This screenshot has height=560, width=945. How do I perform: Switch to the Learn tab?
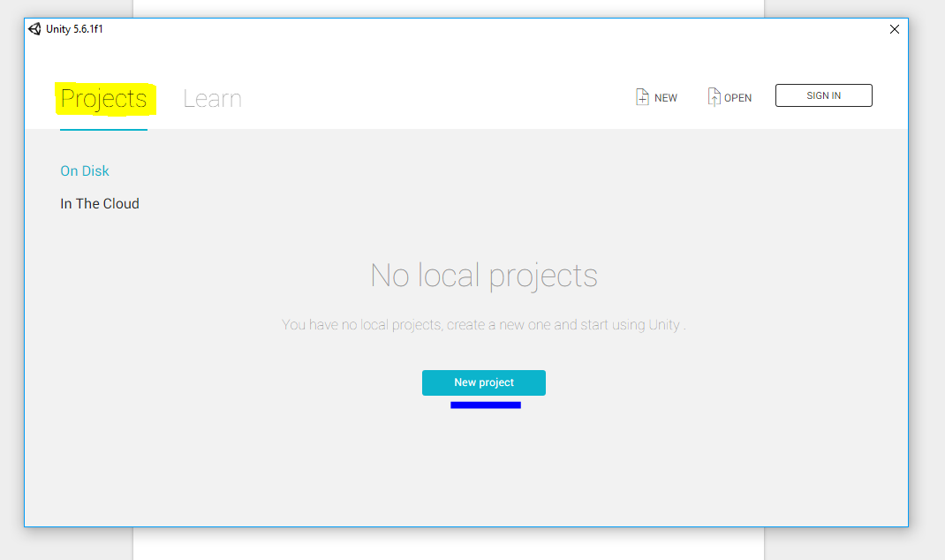[212, 99]
